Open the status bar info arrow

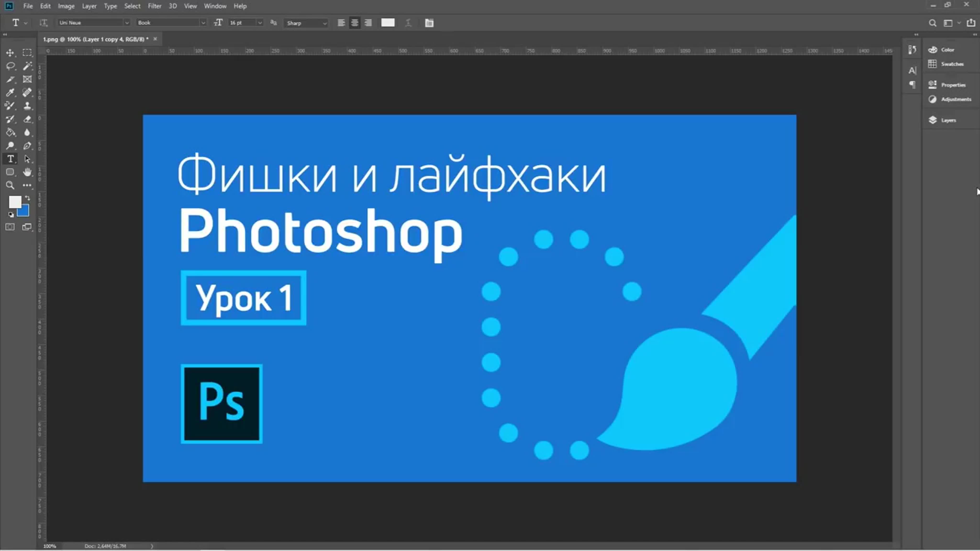152,546
